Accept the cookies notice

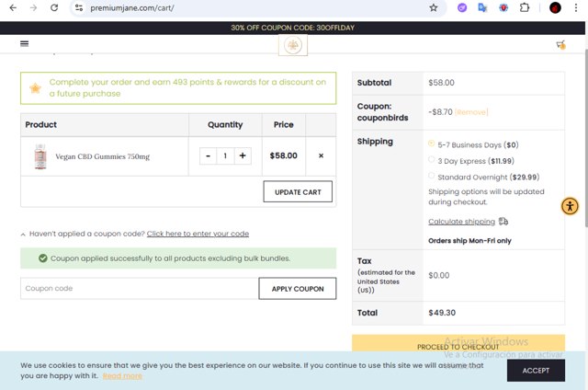click(x=536, y=371)
